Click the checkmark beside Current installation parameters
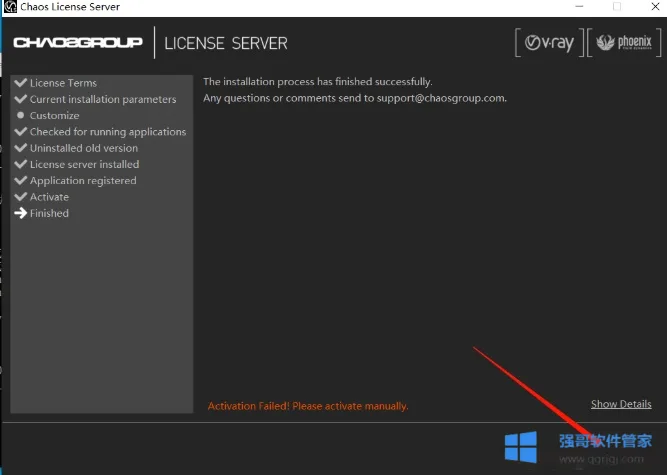This screenshot has width=667, height=475. pyautogui.click(x=20, y=99)
